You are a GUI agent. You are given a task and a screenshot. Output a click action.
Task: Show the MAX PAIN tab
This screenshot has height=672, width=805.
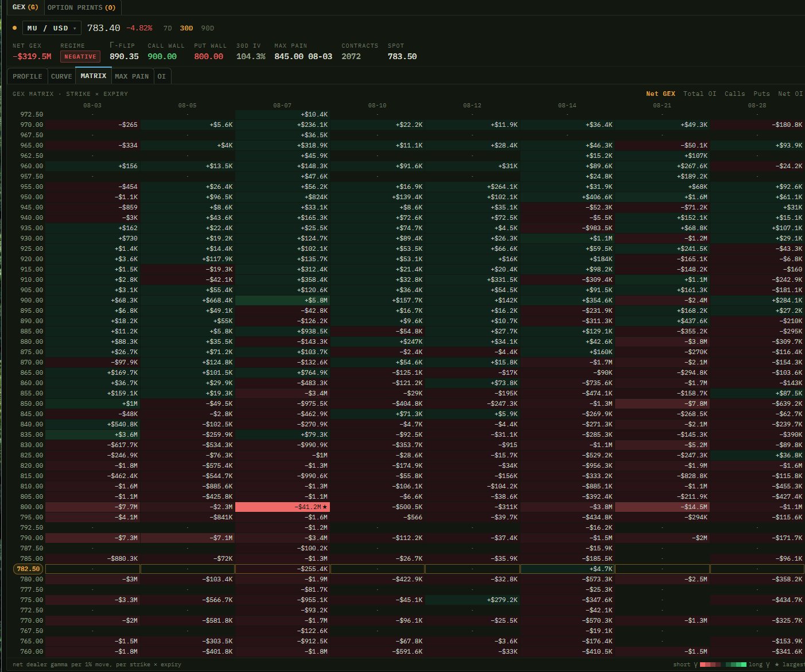pos(132,76)
